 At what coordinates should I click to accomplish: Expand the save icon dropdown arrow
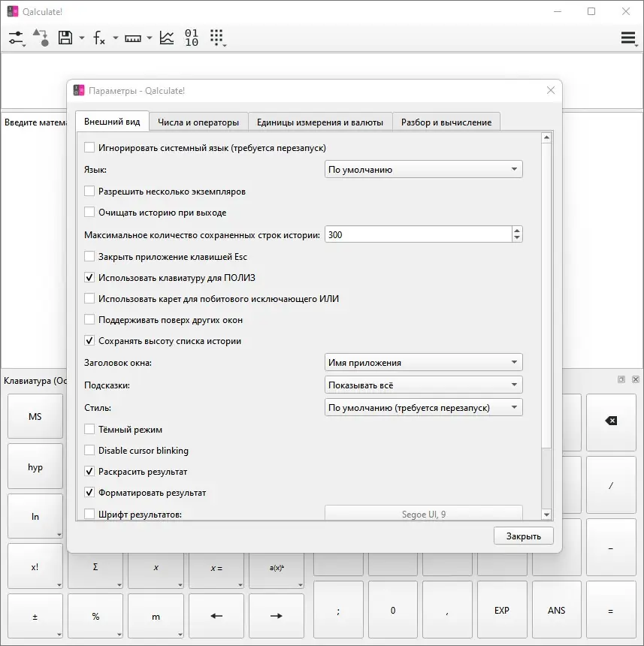click(82, 38)
